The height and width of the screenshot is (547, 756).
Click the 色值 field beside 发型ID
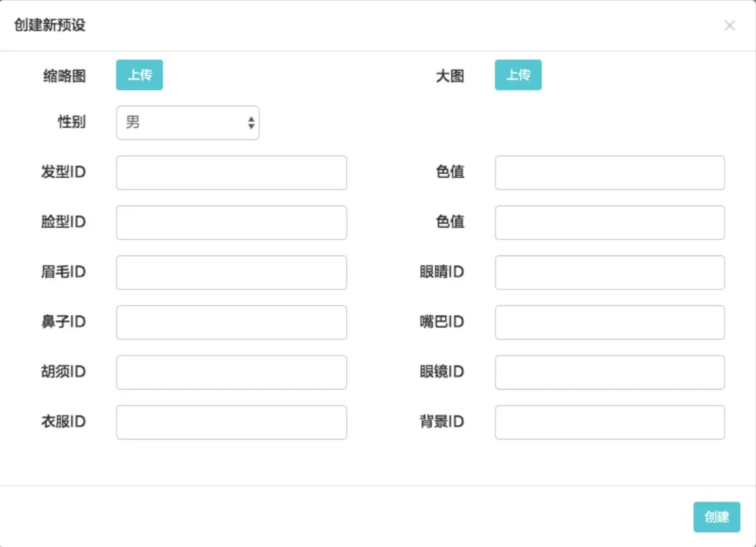click(x=609, y=172)
